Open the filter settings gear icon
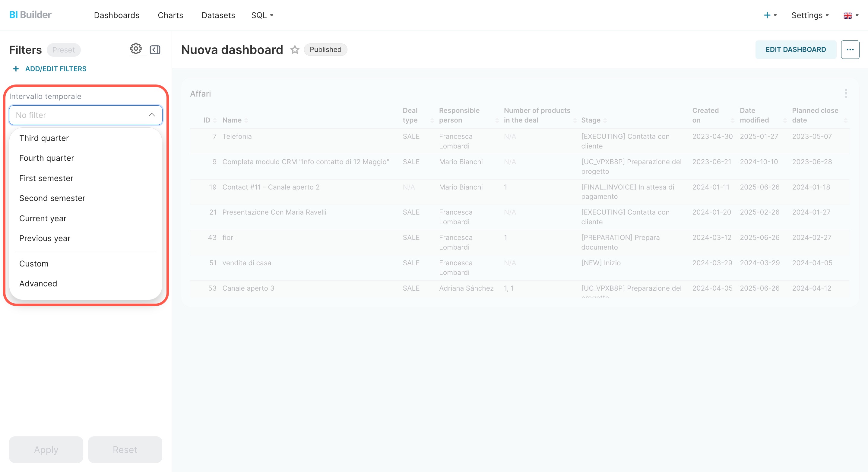868x472 pixels. point(136,49)
